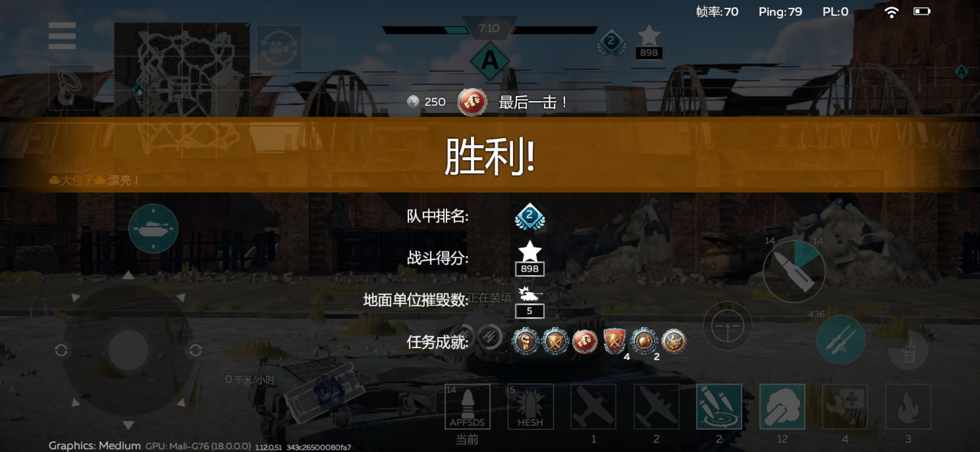The height and width of the screenshot is (452, 980).
Task: Deploy the smoke screen ability
Action: pyautogui.click(x=782, y=406)
